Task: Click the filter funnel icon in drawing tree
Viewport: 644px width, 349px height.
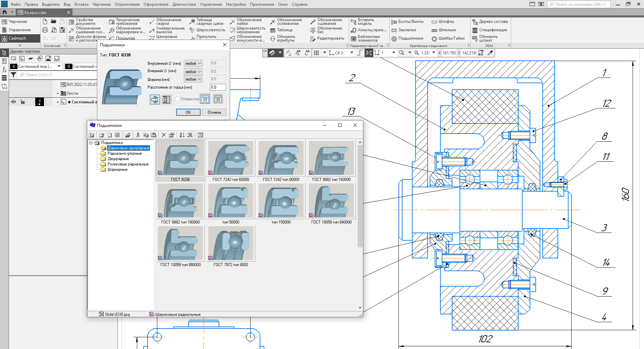Action: point(13,75)
